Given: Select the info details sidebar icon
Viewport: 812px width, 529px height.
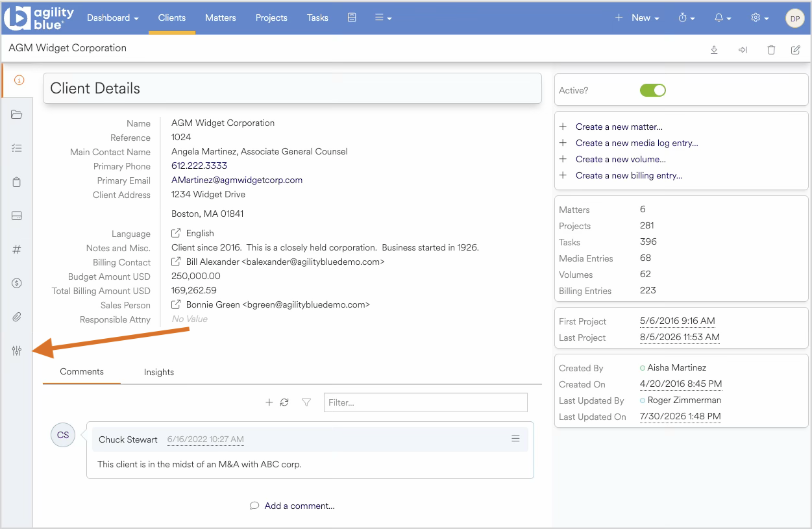Looking at the screenshot, I should click(x=18, y=80).
